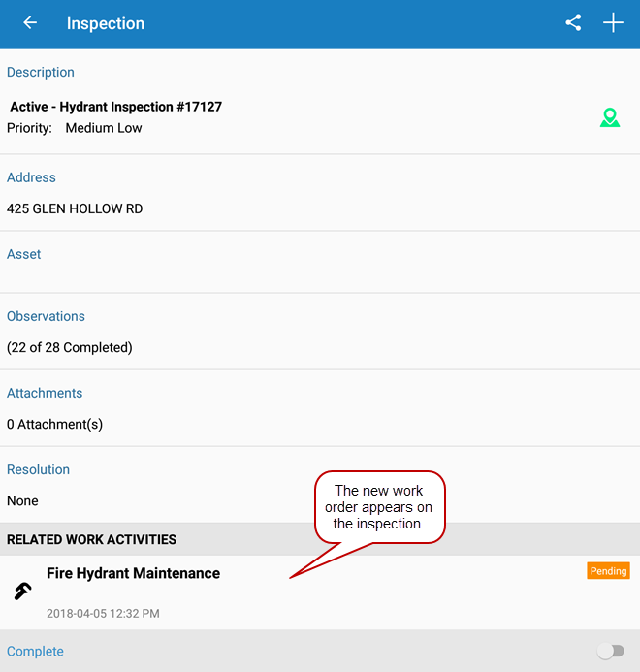This screenshot has width=640, height=672.
Task: Tap the Complete label
Action: (35, 652)
